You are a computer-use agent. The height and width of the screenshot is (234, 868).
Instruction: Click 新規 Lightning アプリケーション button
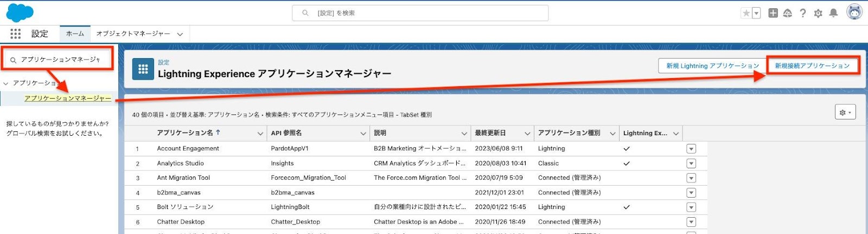pyautogui.click(x=712, y=66)
